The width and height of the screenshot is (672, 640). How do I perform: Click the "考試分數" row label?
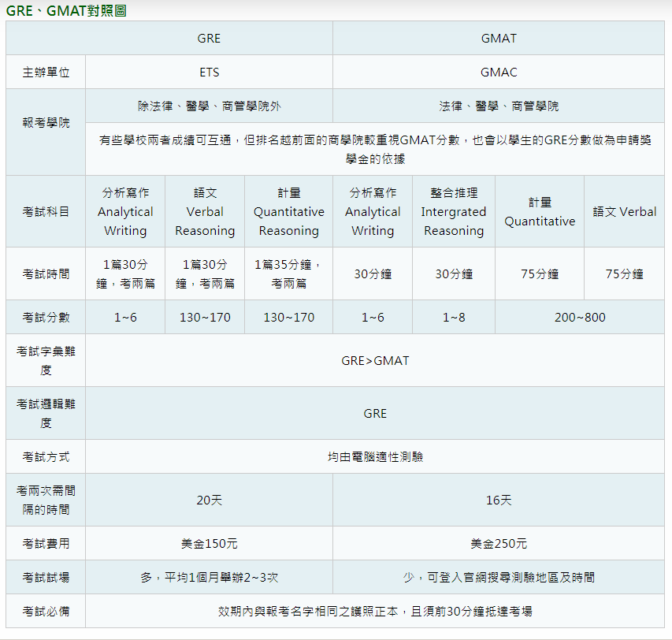coord(46,317)
